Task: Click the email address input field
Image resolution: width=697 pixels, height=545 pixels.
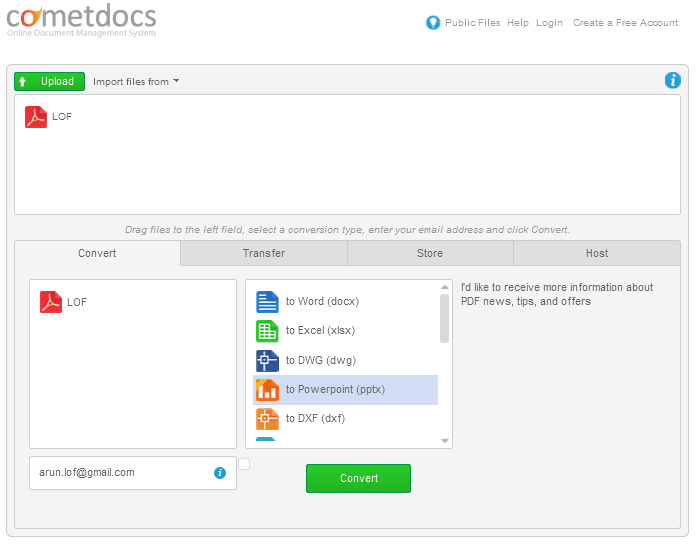Action: (x=133, y=473)
